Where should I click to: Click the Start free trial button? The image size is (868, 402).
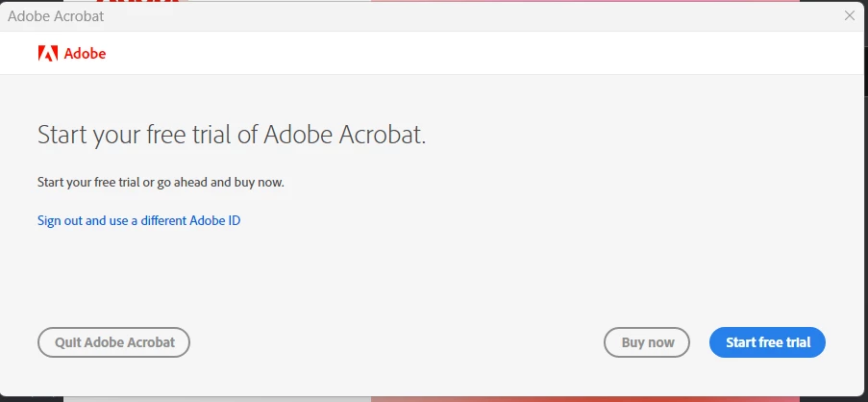pyautogui.click(x=767, y=342)
